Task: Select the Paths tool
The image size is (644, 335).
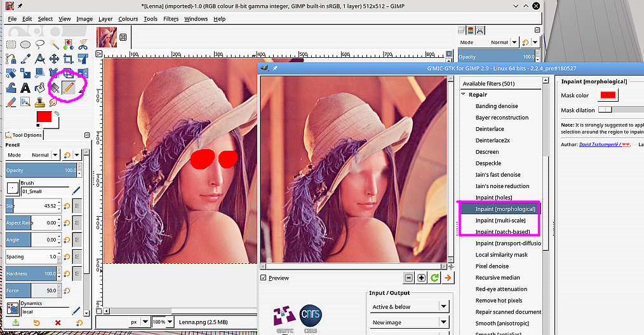Action: coord(11,58)
